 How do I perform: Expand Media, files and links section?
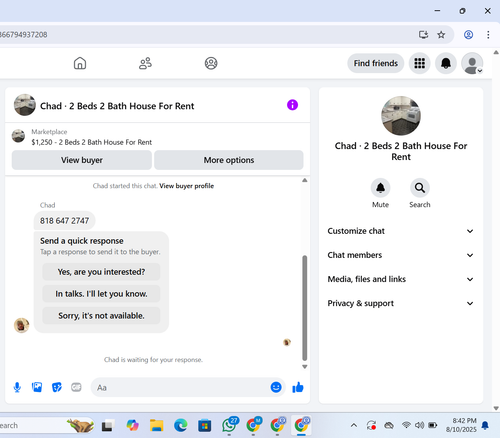401,279
